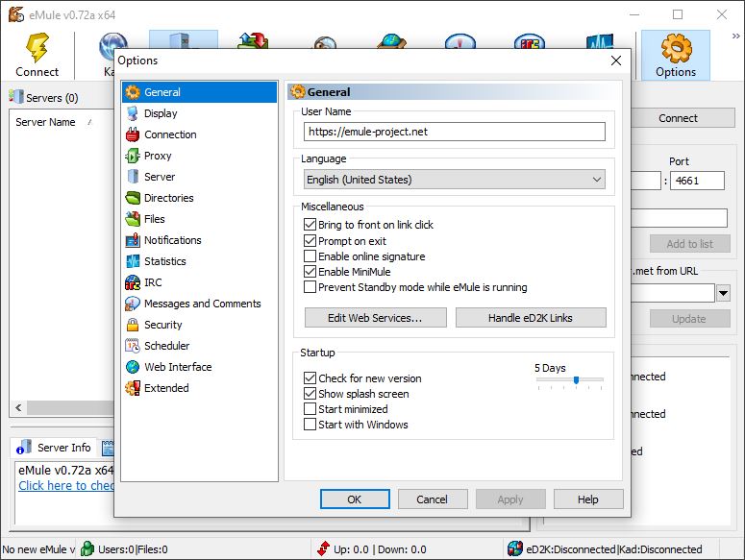Select the Scheduler calendar icon
Viewport: 745px width, 560px height.
133,346
